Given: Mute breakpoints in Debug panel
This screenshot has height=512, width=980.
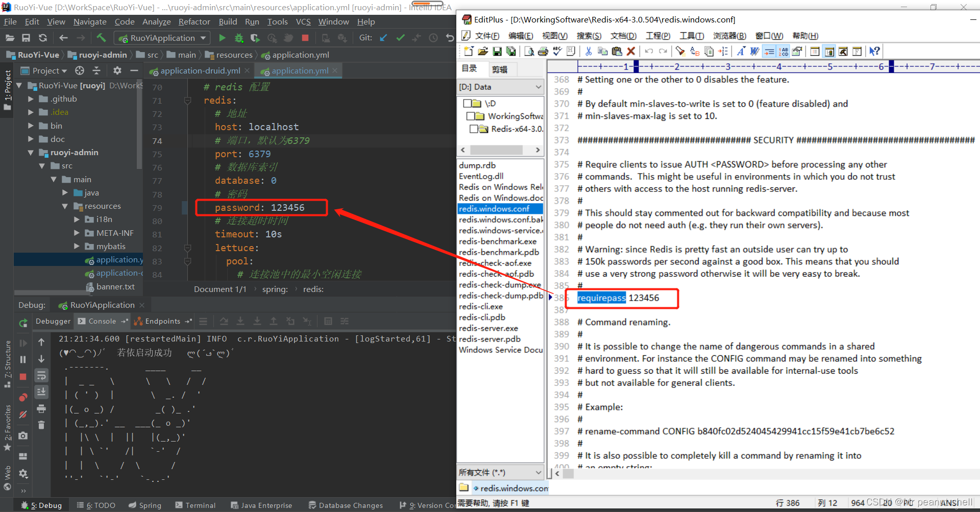Looking at the screenshot, I should tap(23, 415).
